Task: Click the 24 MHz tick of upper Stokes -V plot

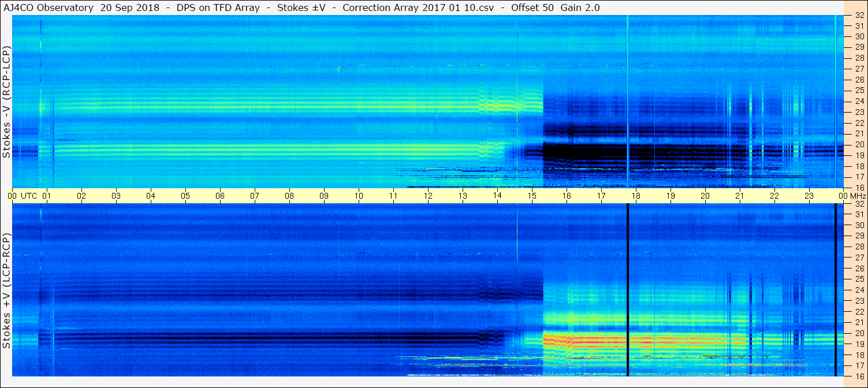Action: click(859, 101)
